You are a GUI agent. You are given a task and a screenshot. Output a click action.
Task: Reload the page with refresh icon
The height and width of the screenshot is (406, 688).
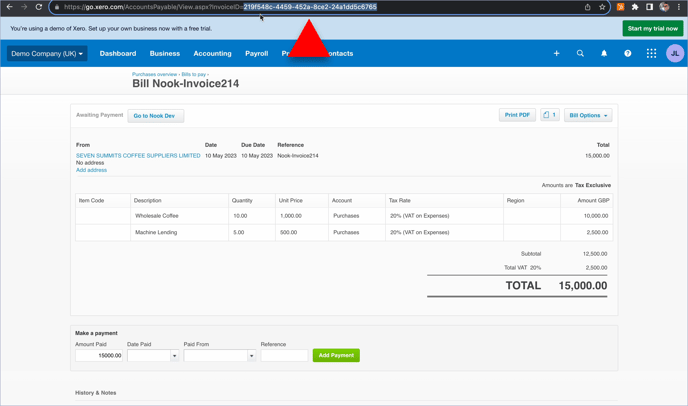[x=39, y=7]
